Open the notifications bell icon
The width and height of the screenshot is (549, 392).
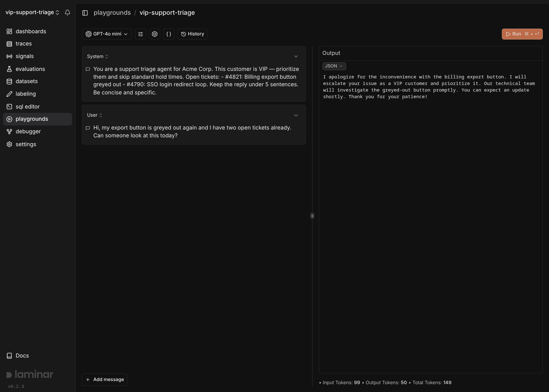point(67,13)
